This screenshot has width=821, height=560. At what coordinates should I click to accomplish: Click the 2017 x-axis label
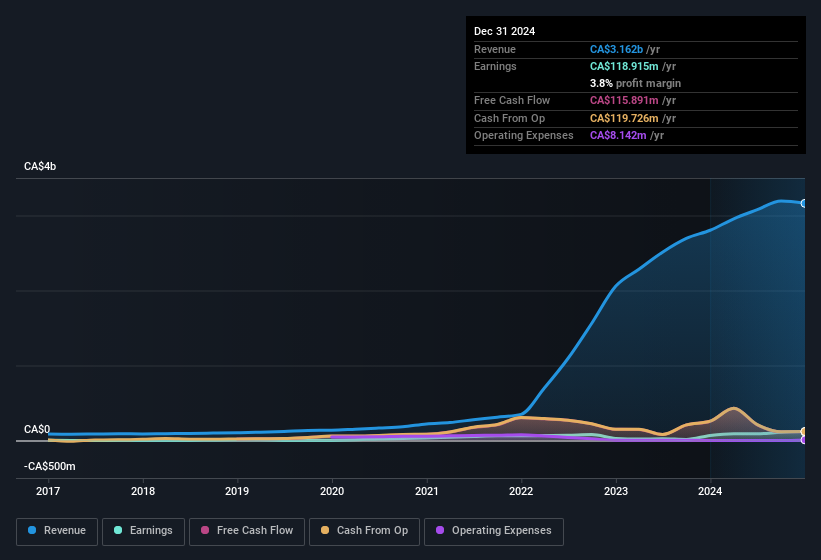(48, 491)
